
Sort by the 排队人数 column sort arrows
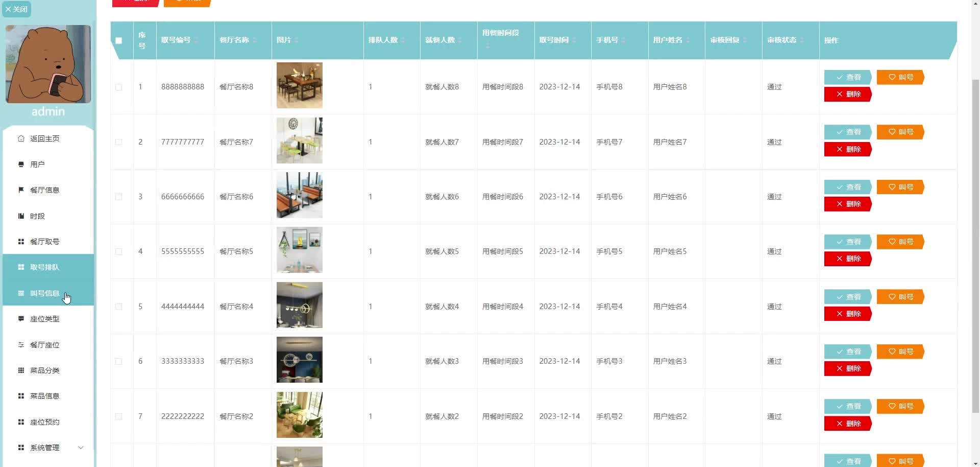pyautogui.click(x=403, y=40)
